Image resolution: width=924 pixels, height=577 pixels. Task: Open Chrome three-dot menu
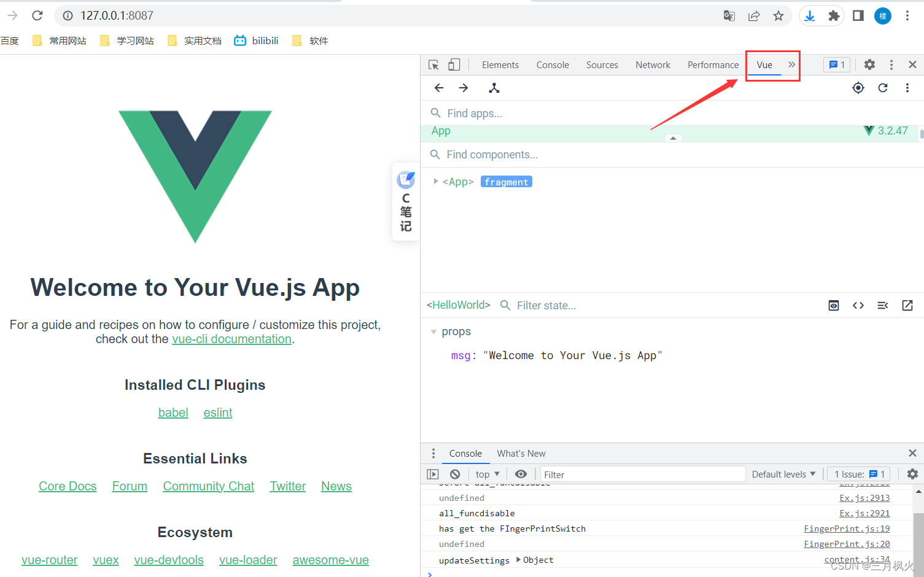907,16
